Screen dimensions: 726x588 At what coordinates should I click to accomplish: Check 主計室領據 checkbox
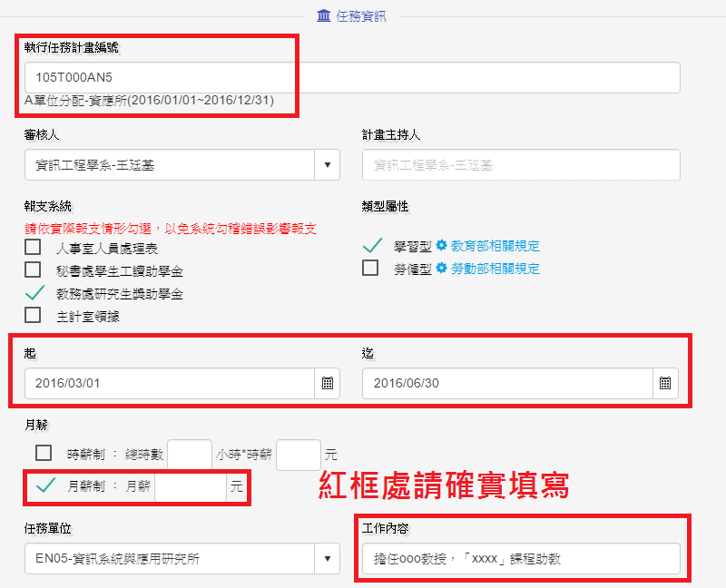coord(33,315)
